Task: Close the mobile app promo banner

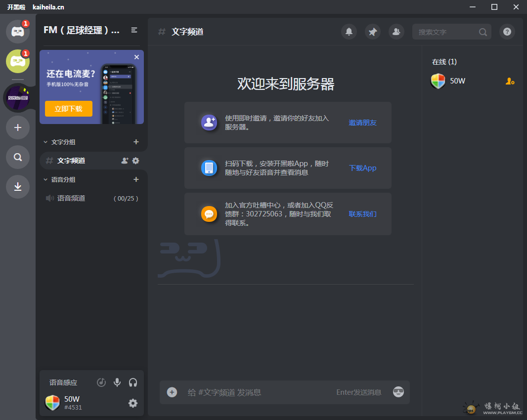Action: click(136, 57)
